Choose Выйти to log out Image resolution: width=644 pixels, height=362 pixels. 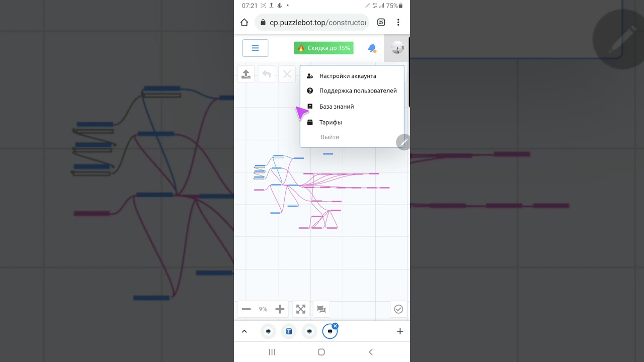tap(330, 137)
